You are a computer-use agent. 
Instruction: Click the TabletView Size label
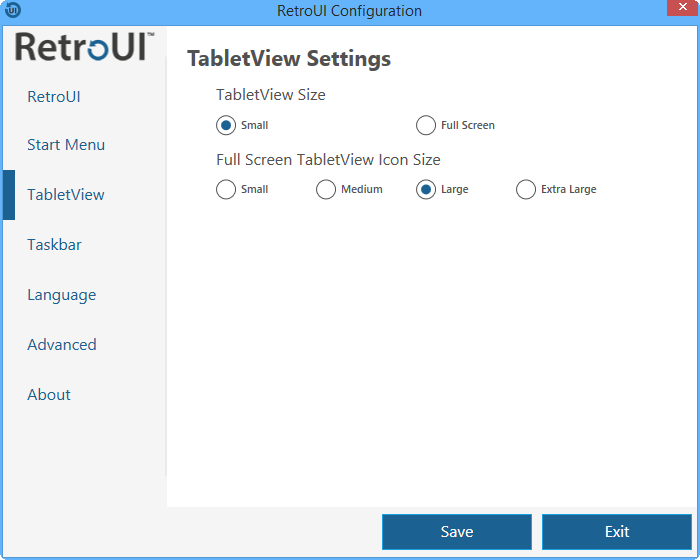[x=271, y=95]
